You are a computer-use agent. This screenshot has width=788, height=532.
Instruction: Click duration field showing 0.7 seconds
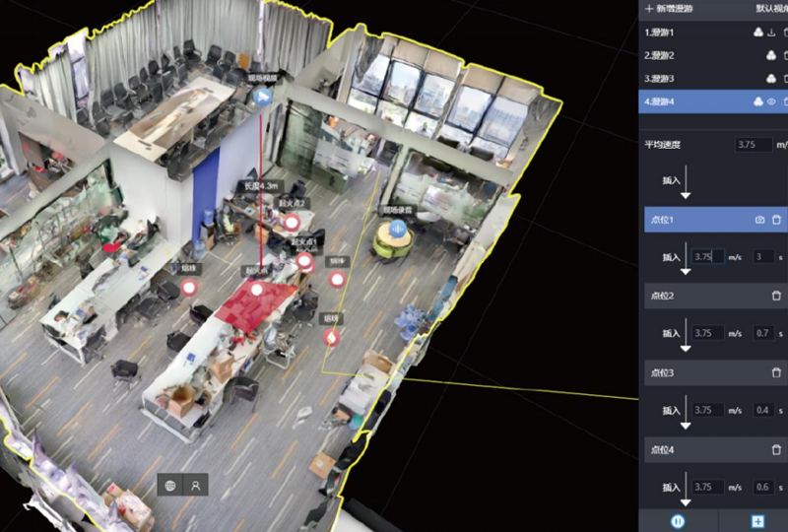763,334
